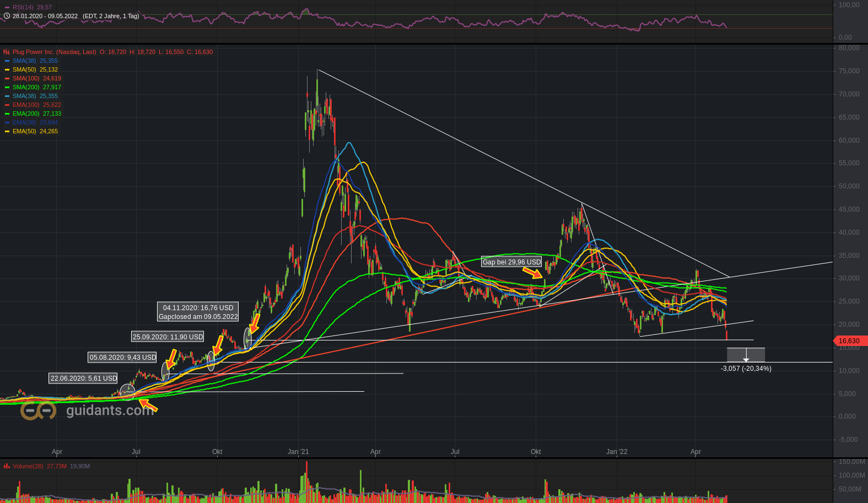Select the grey price measurement box
This screenshot has height=503, width=868.
[x=746, y=355]
